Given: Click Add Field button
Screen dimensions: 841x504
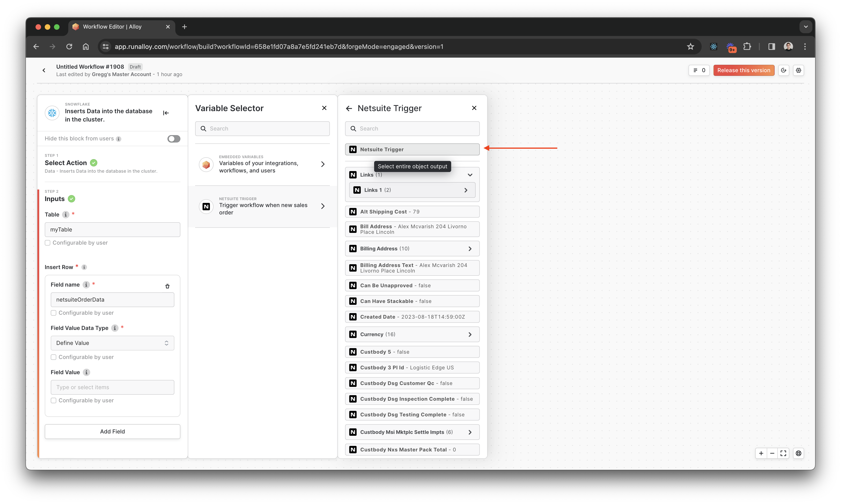Looking at the screenshot, I should click(113, 432).
